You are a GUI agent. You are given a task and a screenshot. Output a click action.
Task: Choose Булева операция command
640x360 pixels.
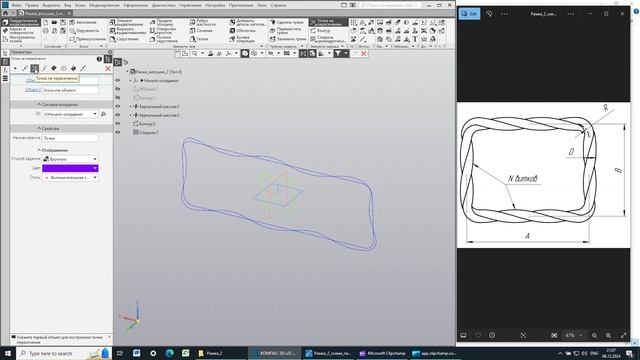(242, 39)
